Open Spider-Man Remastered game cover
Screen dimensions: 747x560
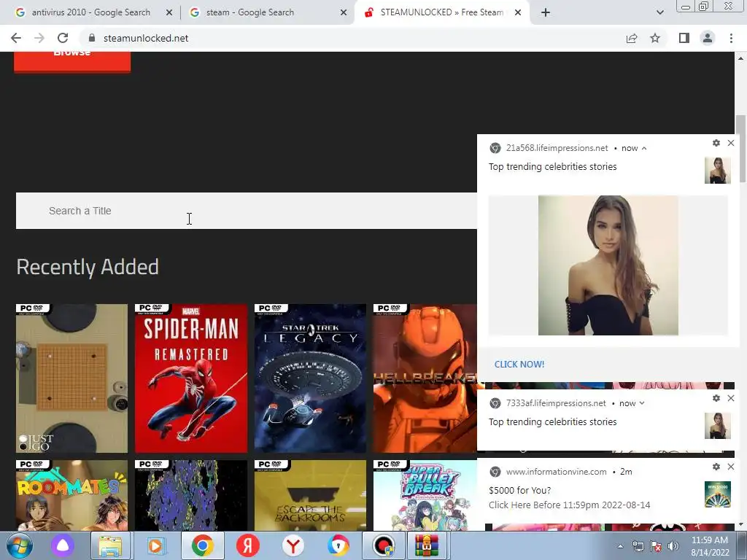[x=191, y=378]
